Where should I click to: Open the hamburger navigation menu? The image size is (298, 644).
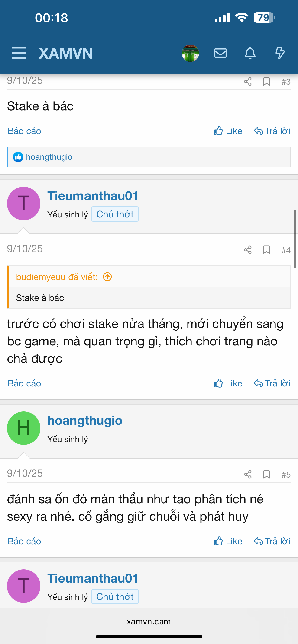(x=19, y=53)
